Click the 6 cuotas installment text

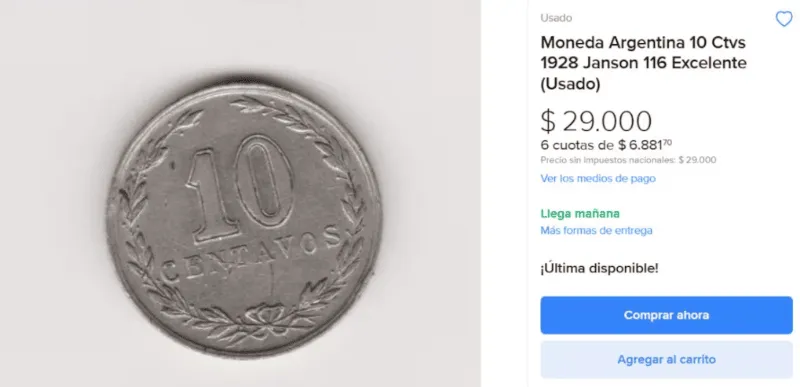click(x=606, y=145)
